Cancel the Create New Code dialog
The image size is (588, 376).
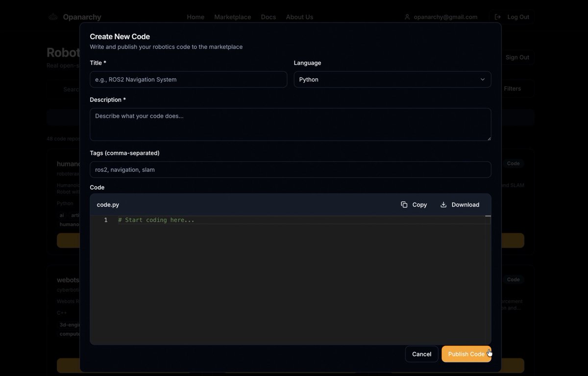[x=421, y=353]
